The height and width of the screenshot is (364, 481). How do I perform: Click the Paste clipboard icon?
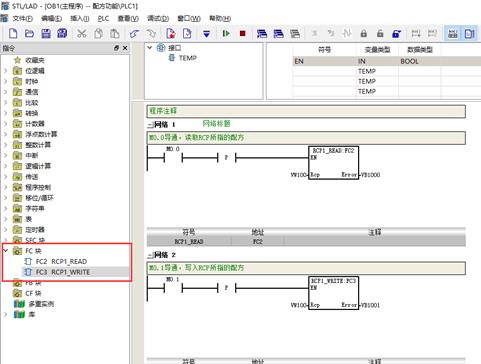pyautogui.click(x=115, y=33)
